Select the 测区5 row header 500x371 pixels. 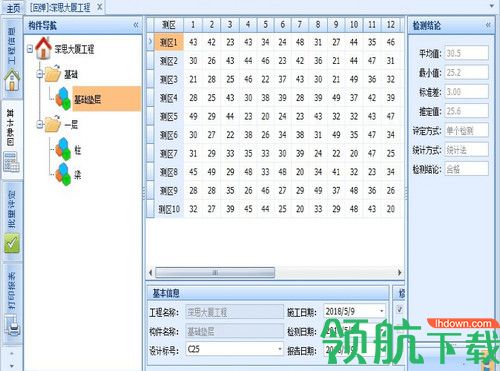tap(169, 116)
